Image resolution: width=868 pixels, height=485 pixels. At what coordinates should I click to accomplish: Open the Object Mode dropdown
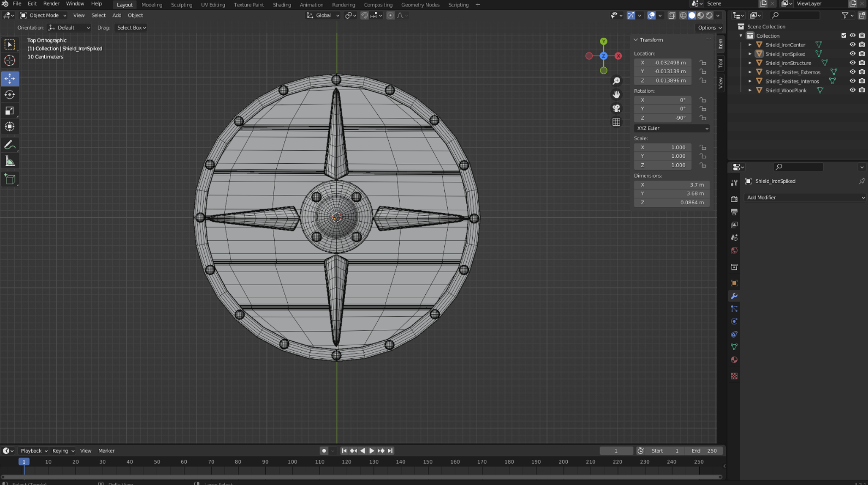click(44, 15)
